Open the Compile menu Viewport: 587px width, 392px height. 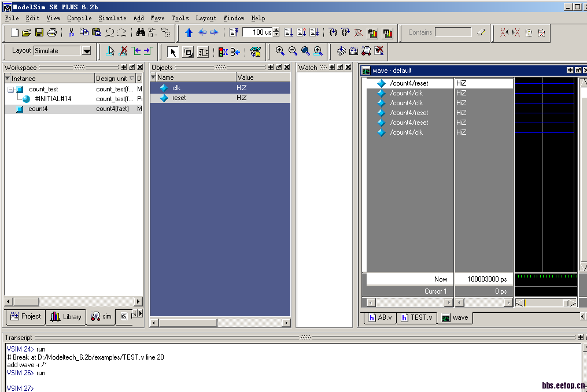coord(79,18)
